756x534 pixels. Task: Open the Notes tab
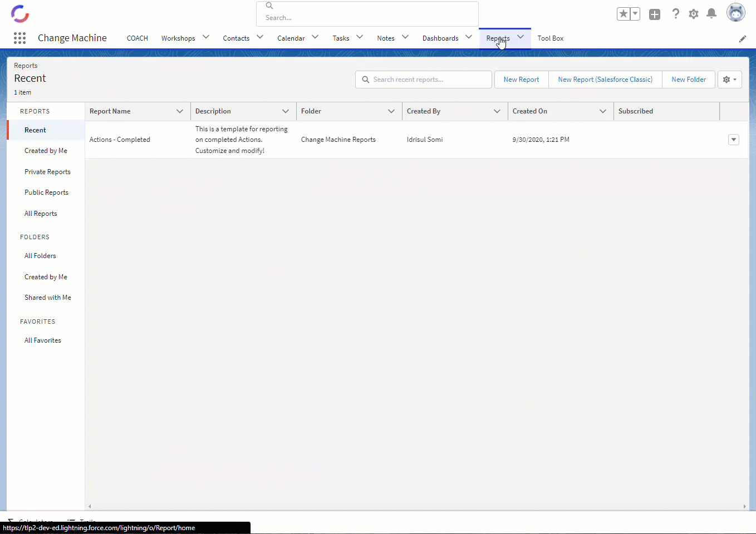386,38
